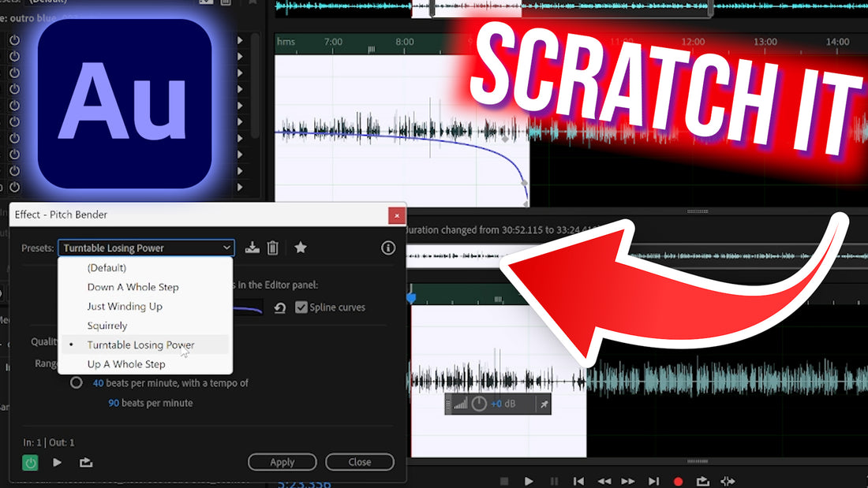Click export icon beside preview play button
Image resolution: width=868 pixels, height=488 pixels.
[x=86, y=462]
